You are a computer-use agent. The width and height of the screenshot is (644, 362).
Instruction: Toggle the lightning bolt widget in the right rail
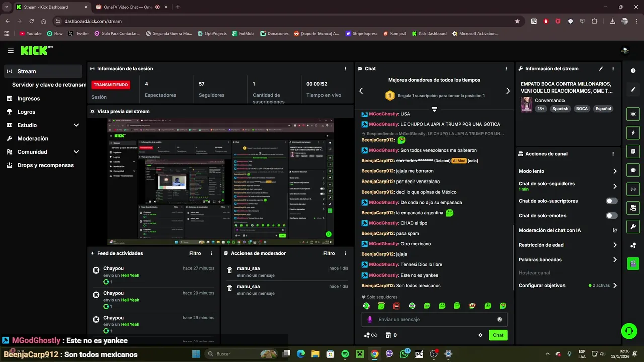point(633,133)
